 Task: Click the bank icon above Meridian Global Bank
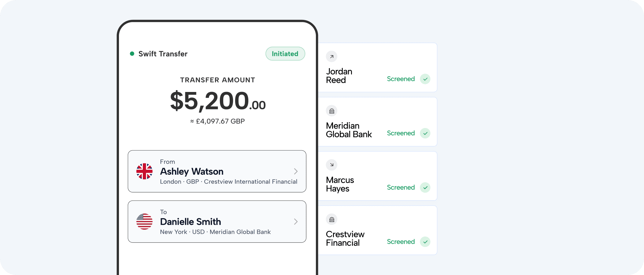click(331, 111)
